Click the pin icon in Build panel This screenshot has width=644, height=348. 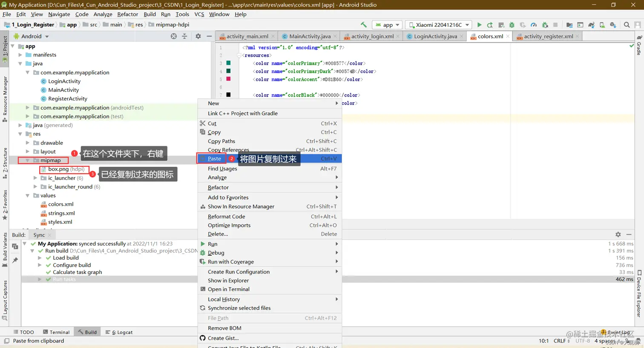point(15,260)
